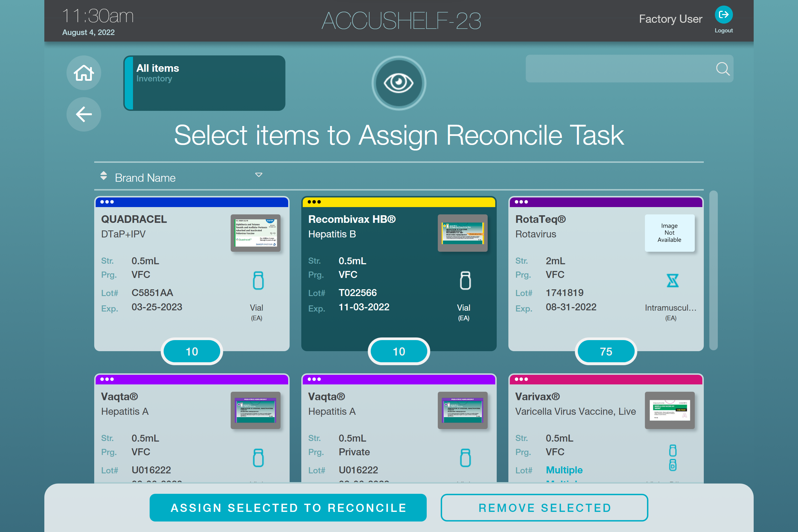The image size is (798, 532).
Task: Go back with the arrow button
Action: pyautogui.click(x=83, y=114)
